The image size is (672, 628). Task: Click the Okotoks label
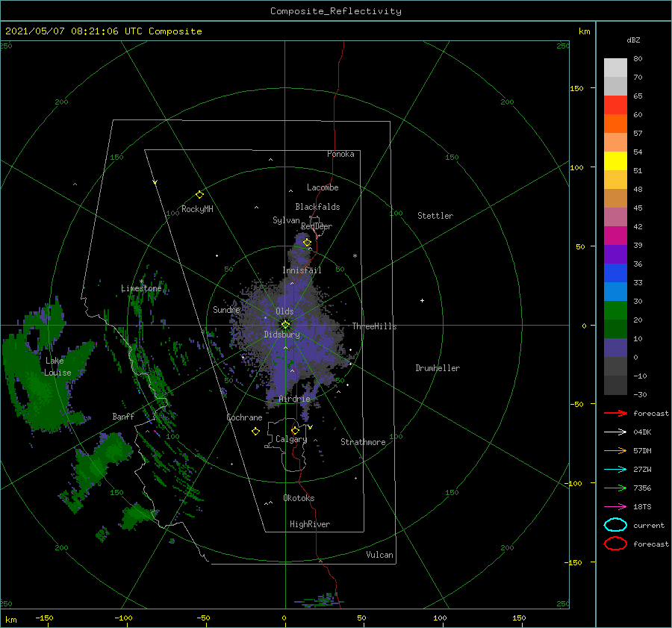(299, 497)
